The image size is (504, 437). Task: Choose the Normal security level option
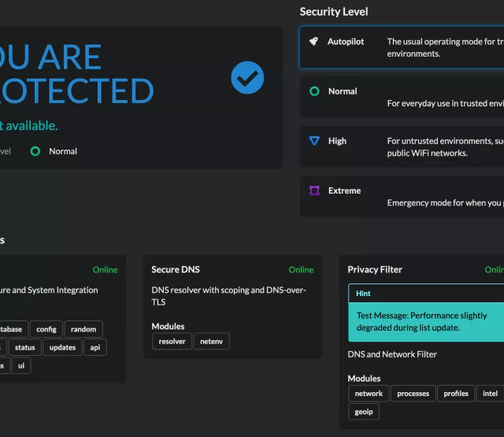click(343, 91)
